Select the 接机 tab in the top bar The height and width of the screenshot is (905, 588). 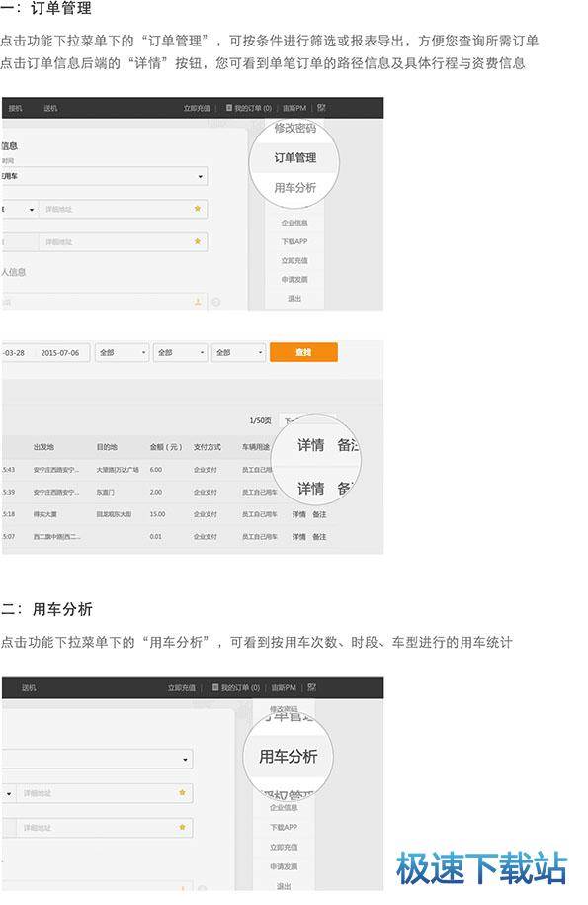click(15, 108)
